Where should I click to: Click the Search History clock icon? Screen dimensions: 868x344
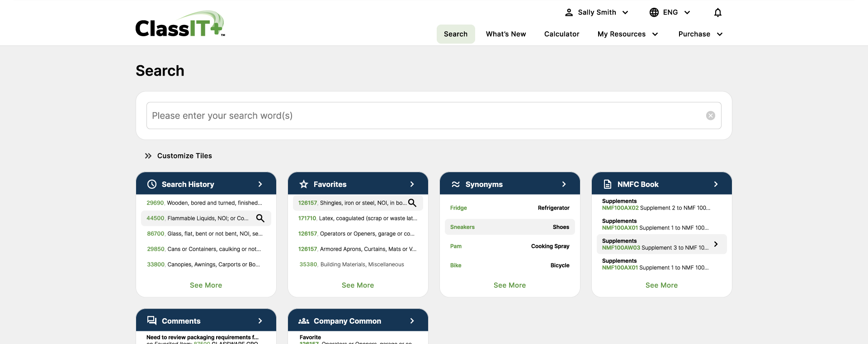[152, 184]
